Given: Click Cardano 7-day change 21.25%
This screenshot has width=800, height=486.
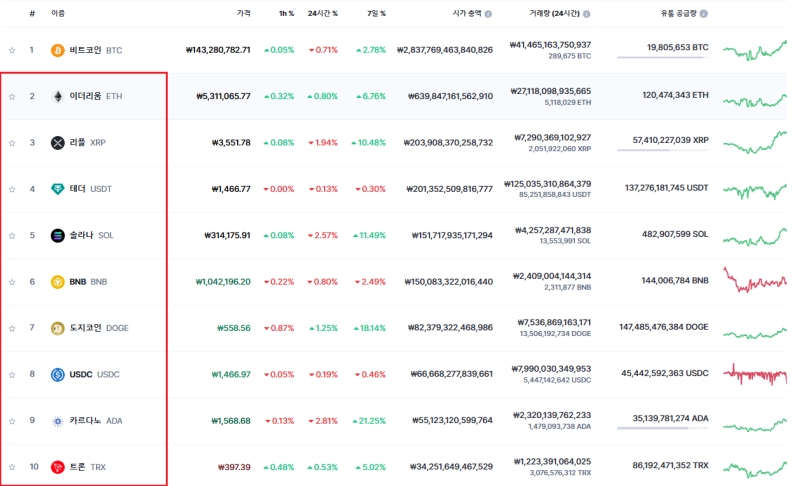Looking at the screenshot, I should (x=369, y=421).
